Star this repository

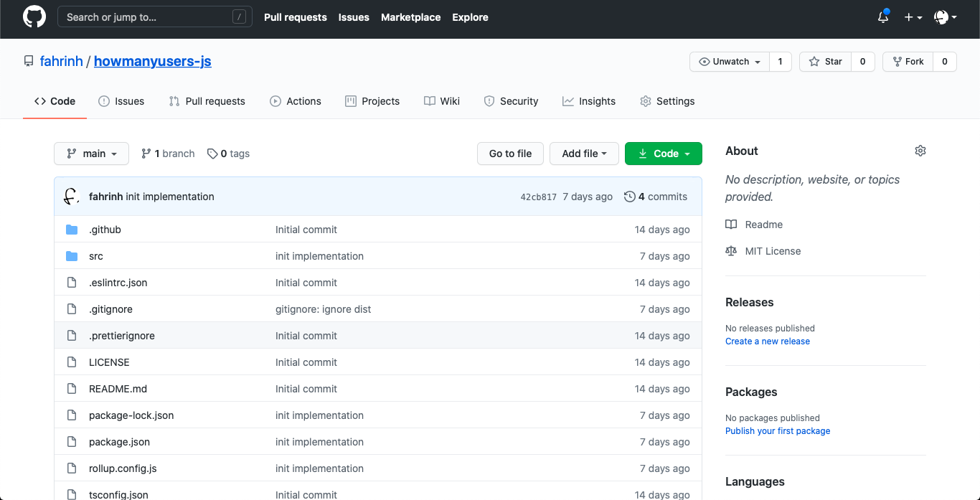pyautogui.click(x=826, y=62)
